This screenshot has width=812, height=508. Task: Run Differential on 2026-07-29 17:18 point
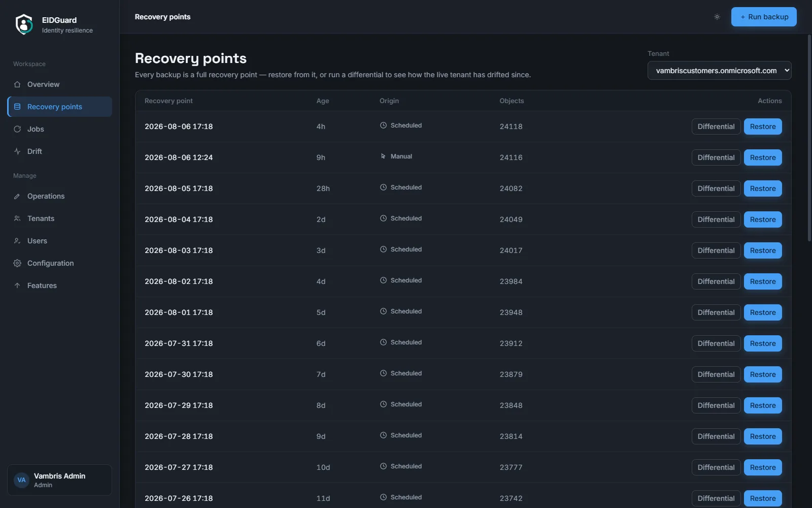716,405
